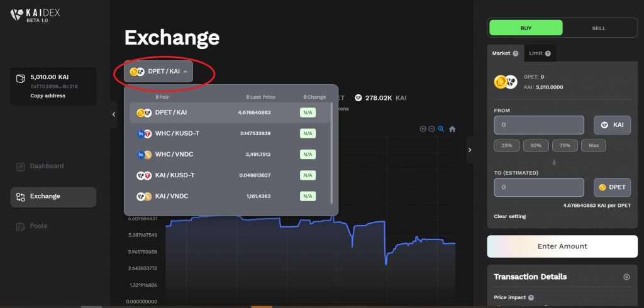
Task: Click the chart zoom in plus icon
Action: tap(423, 129)
